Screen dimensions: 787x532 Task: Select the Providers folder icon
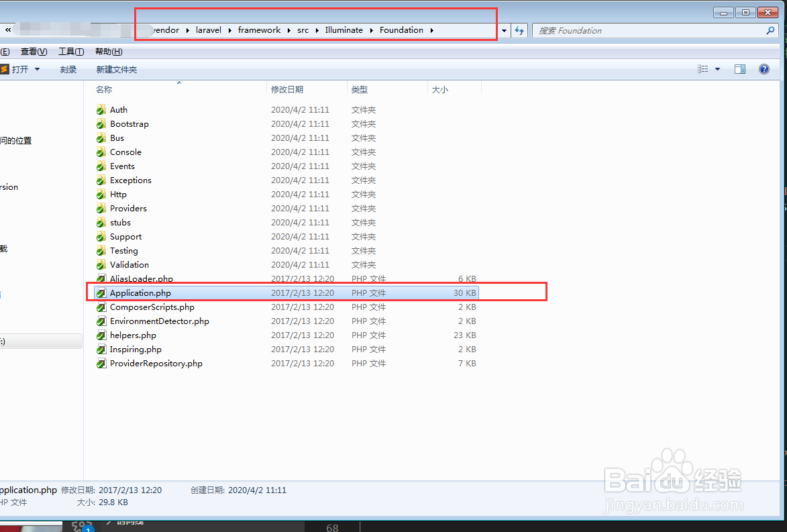coord(101,208)
